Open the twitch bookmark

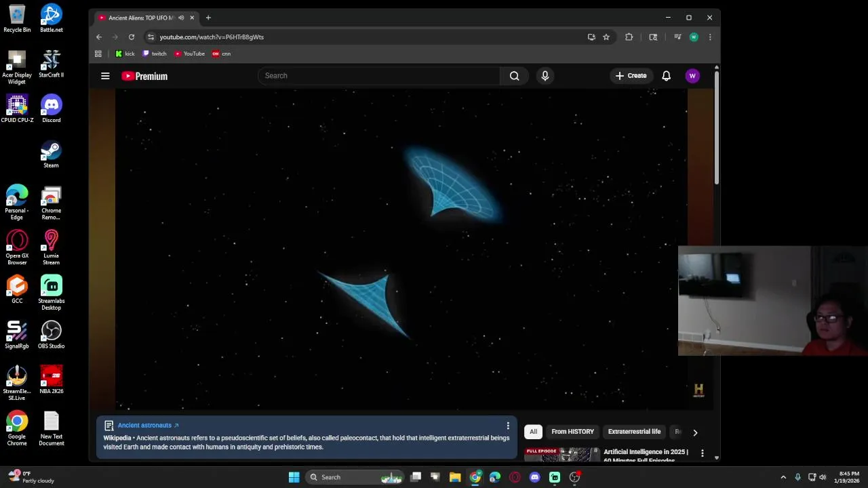[x=155, y=54]
